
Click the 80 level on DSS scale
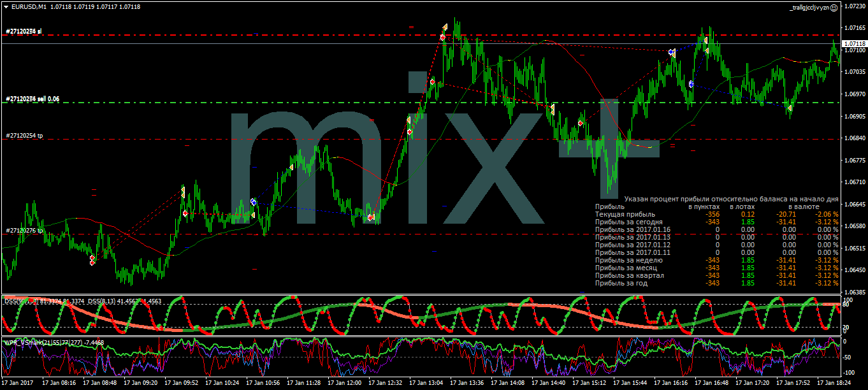click(846, 304)
